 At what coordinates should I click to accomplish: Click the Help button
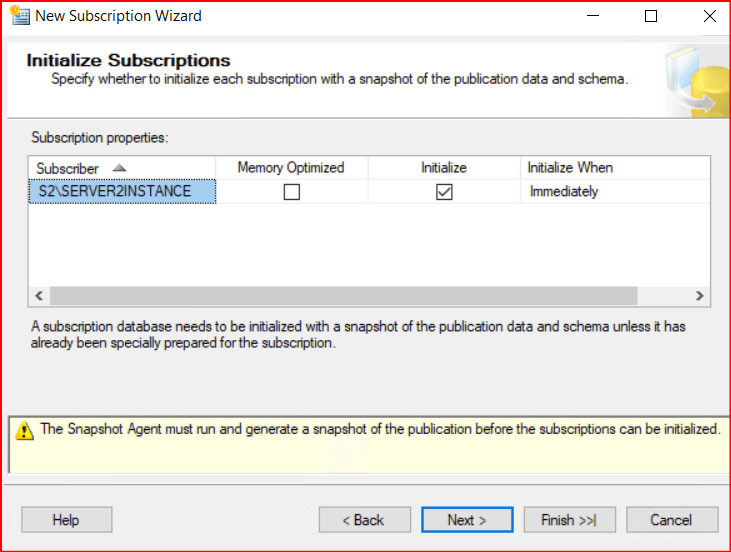tap(66, 520)
